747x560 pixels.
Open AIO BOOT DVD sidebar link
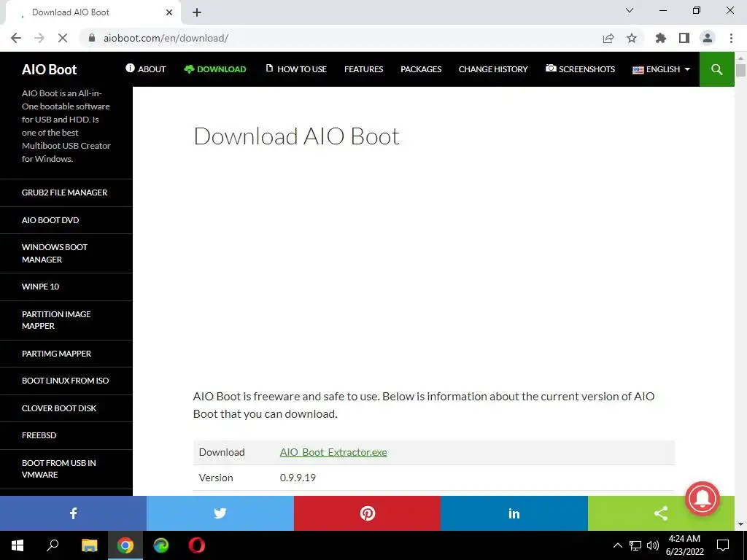coord(50,220)
